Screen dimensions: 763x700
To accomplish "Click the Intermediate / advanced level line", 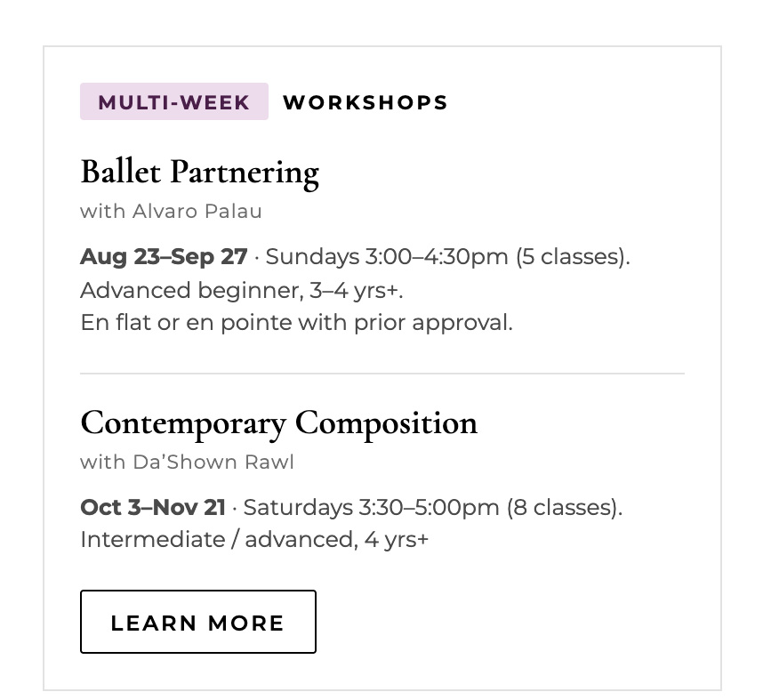I will (x=254, y=539).
